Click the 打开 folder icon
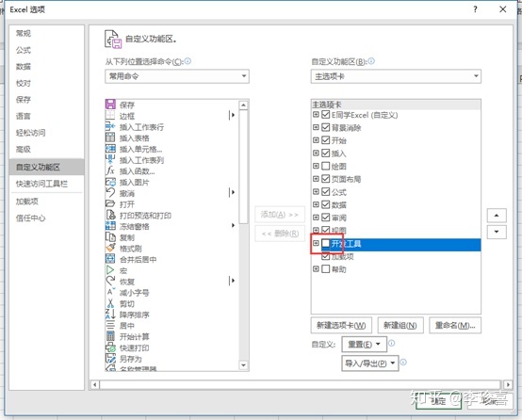The height and width of the screenshot is (420, 522). click(x=110, y=203)
